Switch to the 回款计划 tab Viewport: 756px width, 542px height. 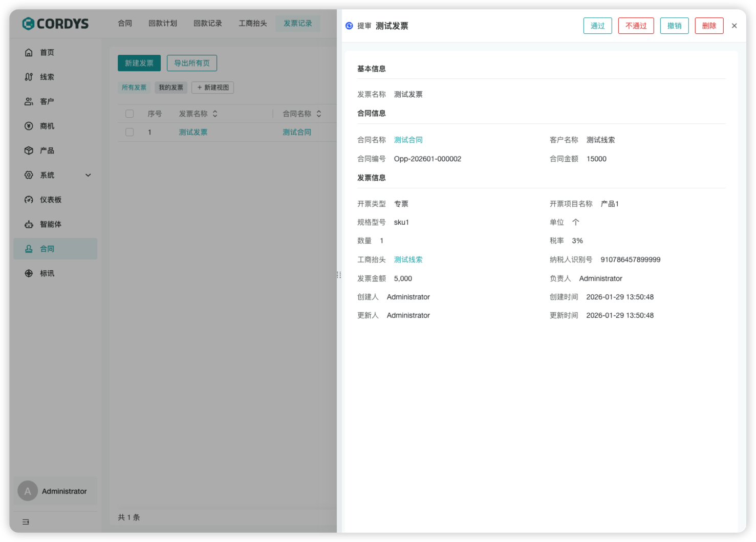[163, 24]
